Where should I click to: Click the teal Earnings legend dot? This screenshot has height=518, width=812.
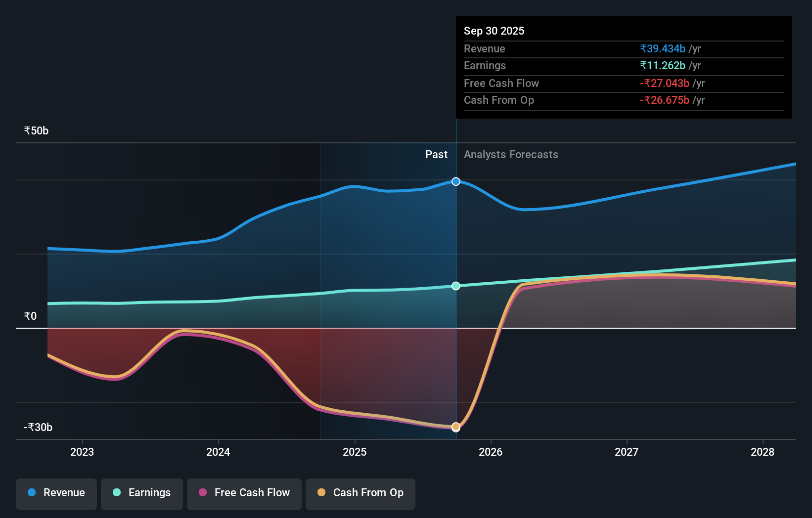(x=117, y=493)
